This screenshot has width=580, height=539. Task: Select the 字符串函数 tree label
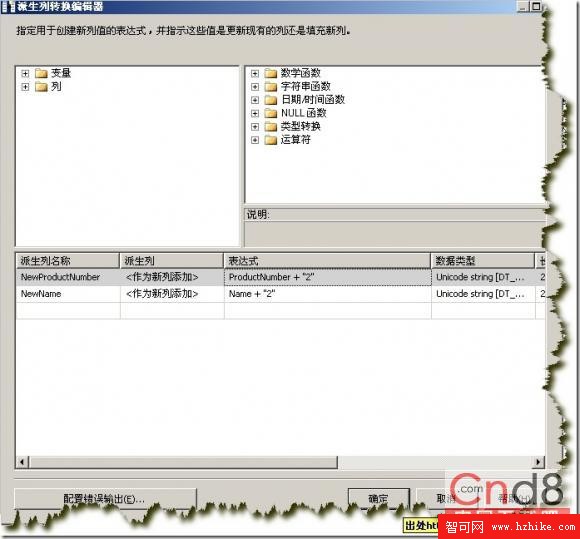(306, 87)
